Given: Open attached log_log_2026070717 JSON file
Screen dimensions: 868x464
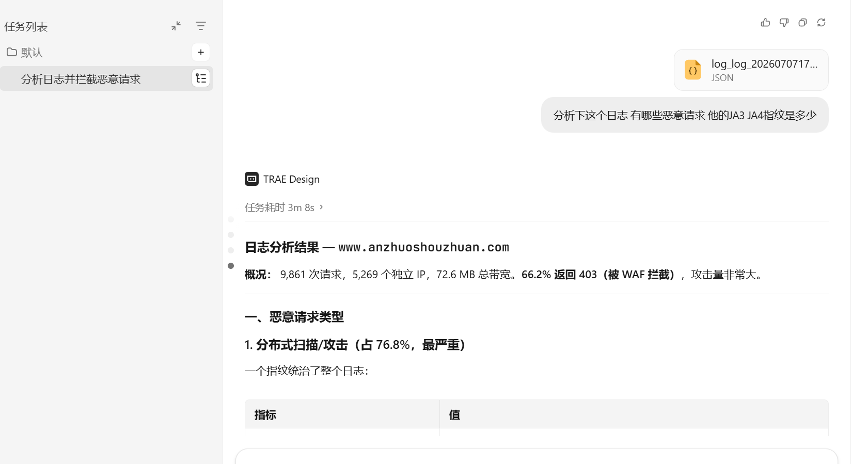Looking at the screenshot, I should (x=751, y=70).
